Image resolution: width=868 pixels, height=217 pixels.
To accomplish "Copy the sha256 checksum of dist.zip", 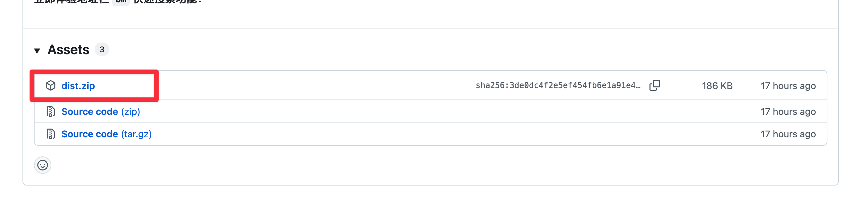I will 655,85.
